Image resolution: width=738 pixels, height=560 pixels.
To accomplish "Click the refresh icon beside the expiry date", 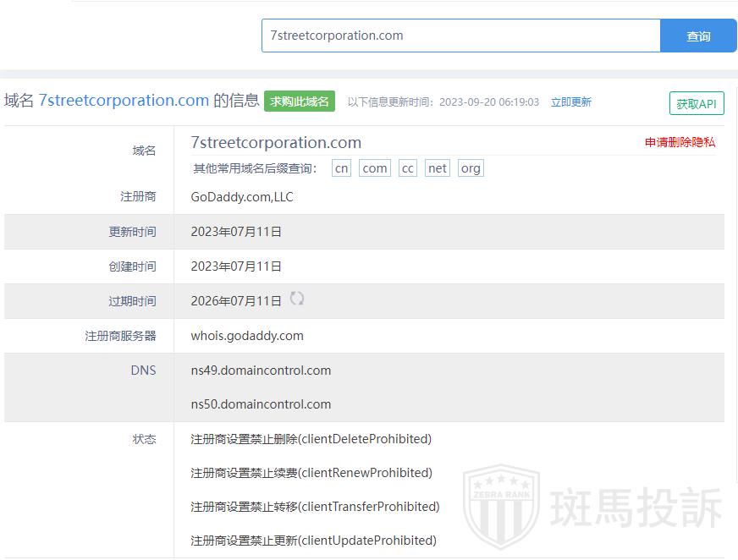I will coord(297,299).
